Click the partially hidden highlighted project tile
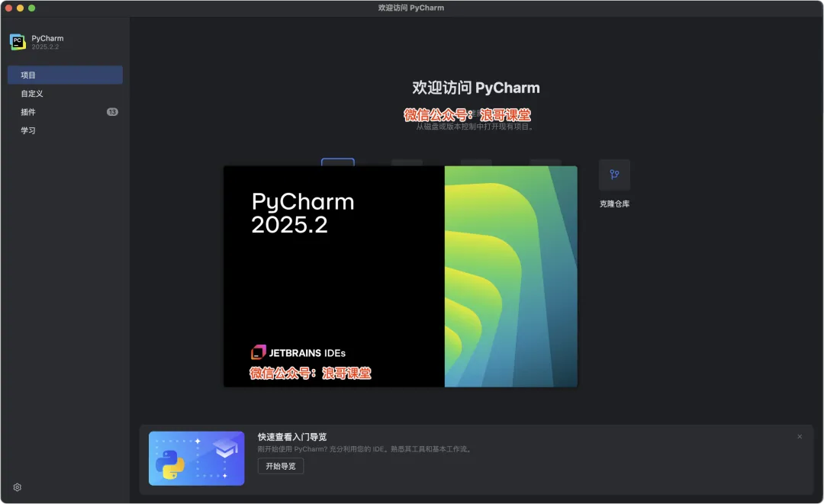The height and width of the screenshot is (504, 824). 338,162
